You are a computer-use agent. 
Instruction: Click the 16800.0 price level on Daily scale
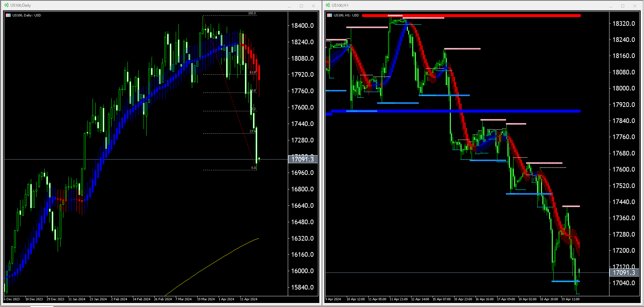click(303, 189)
